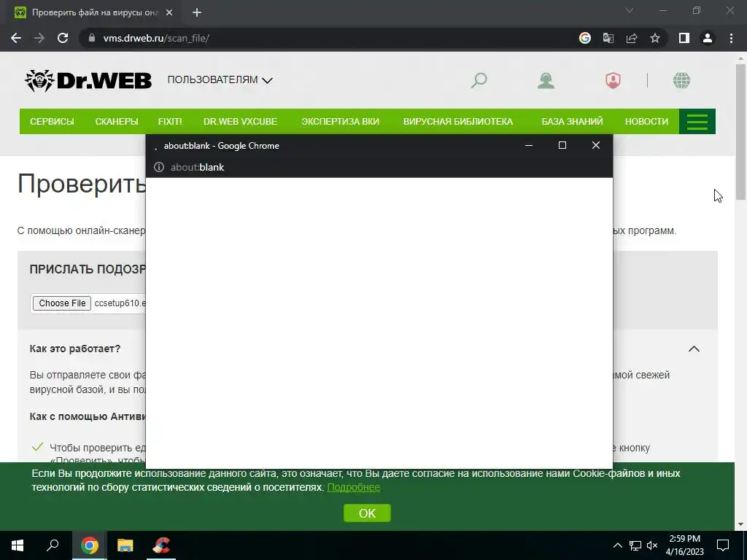
Task: Click the share page icon
Action: tap(632, 38)
